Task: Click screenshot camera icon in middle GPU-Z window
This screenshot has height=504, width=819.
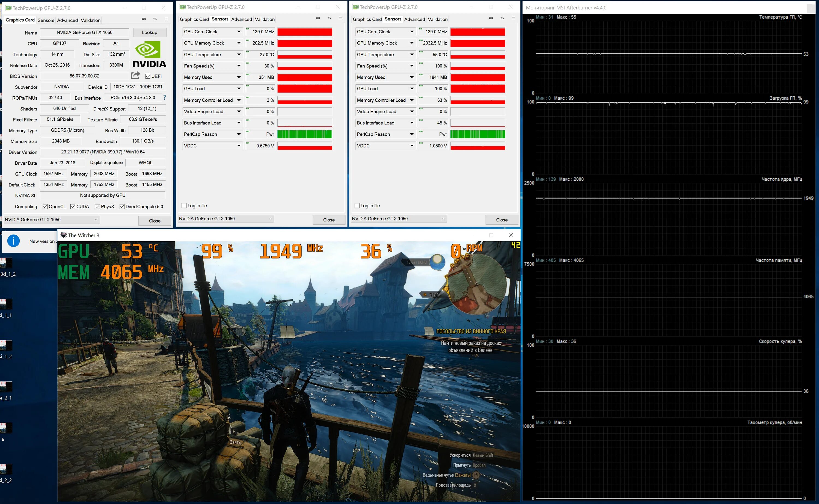Action: pos(318,18)
